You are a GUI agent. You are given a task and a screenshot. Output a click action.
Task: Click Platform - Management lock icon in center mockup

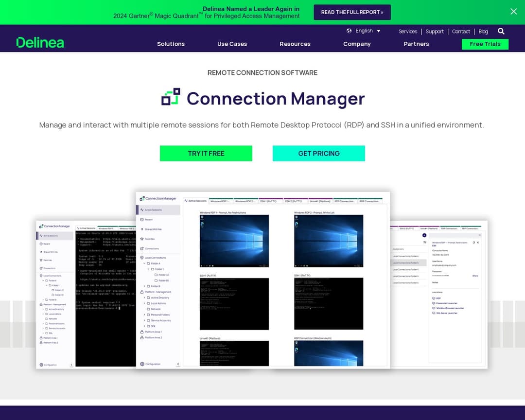point(142,292)
